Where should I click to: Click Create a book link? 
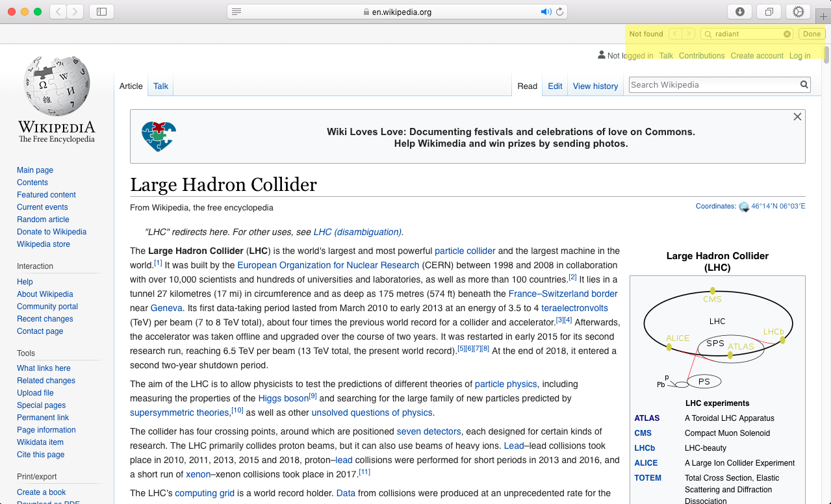coord(42,492)
